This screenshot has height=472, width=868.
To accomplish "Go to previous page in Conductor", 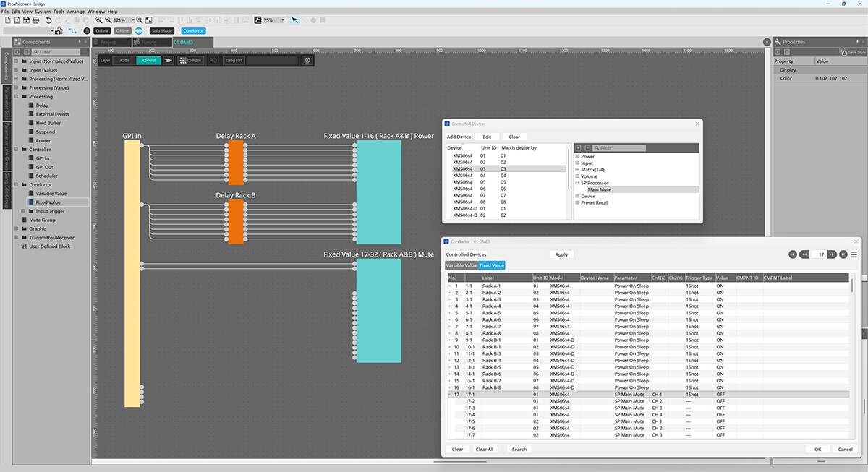I will (804, 254).
